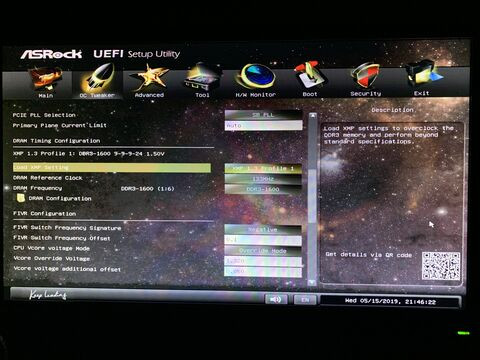Click the vertical scrollbar thumb

coord(312,196)
